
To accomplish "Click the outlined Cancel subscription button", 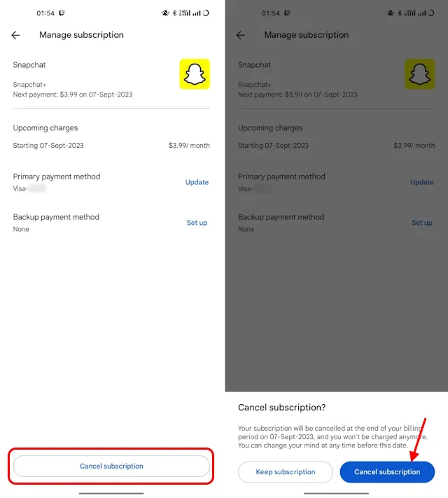I will point(111,466).
